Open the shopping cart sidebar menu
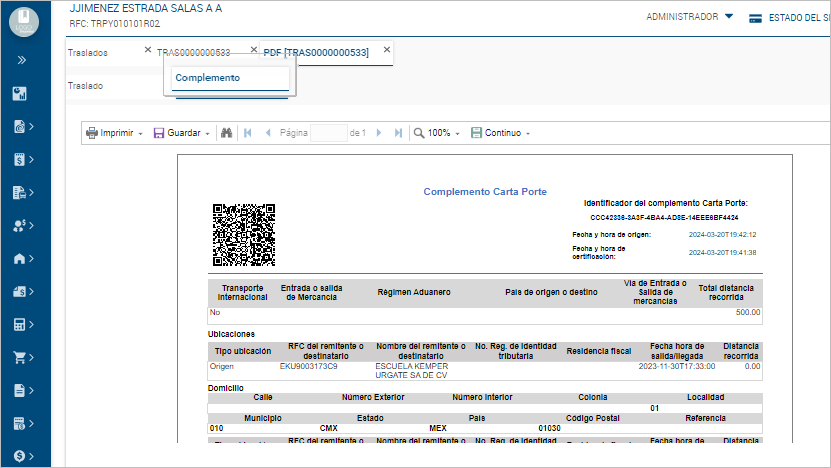 click(19, 357)
